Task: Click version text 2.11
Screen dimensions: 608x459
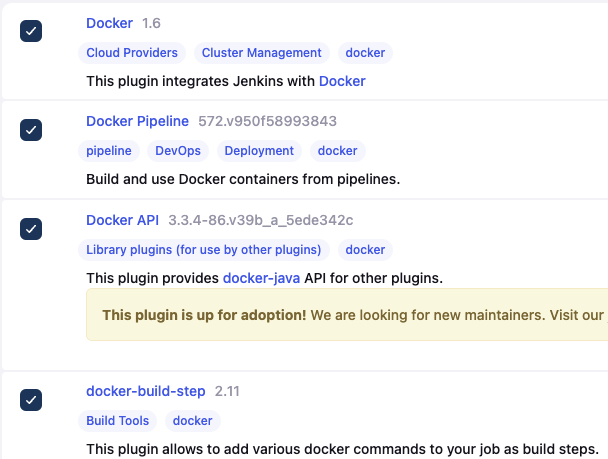Action: [x=227, y=391]
